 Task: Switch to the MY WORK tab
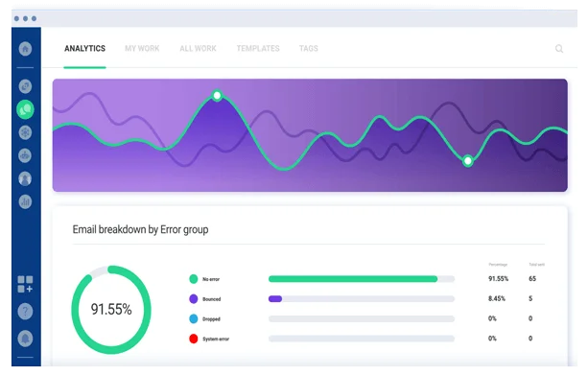pyautogui.click(x=142, y=48)
